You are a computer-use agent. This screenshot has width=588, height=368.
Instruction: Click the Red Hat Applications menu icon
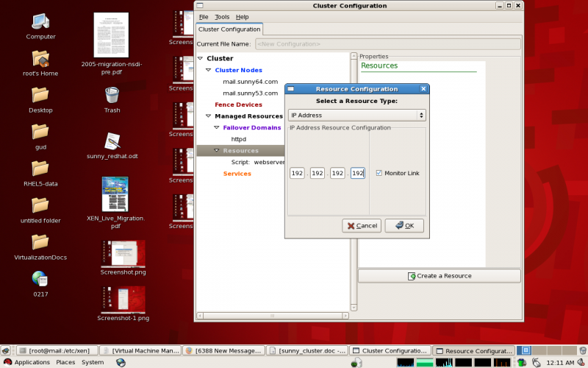[7, 362]
